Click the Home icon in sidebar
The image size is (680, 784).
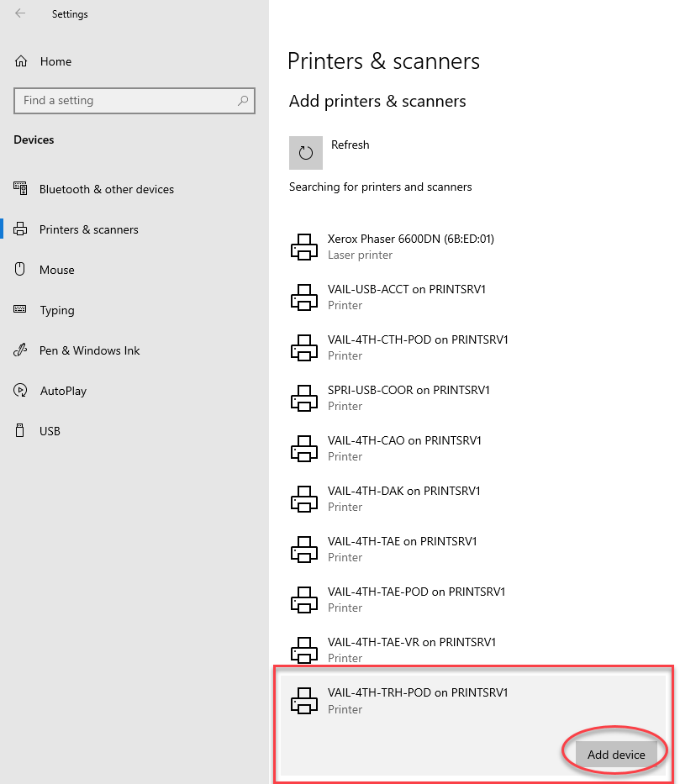pyautogui.click(x=21, y=61)
